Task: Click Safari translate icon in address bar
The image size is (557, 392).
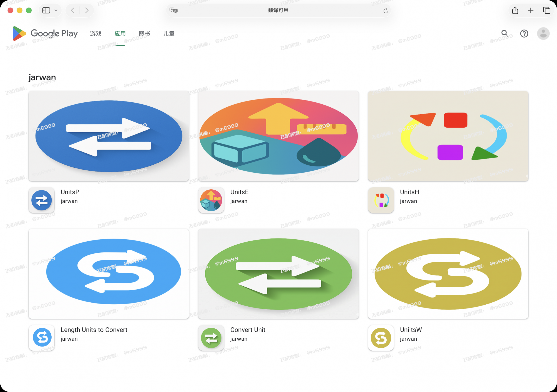Action: pos(173,10)
